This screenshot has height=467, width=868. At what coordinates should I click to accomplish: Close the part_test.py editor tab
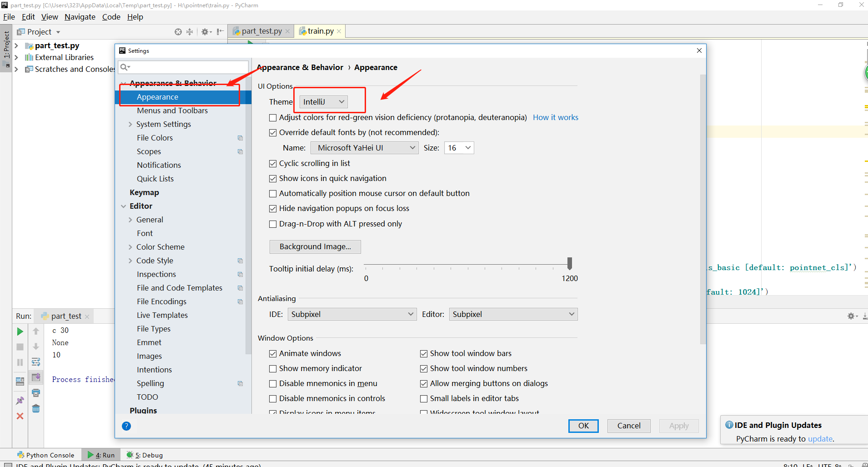coord(287,31)
